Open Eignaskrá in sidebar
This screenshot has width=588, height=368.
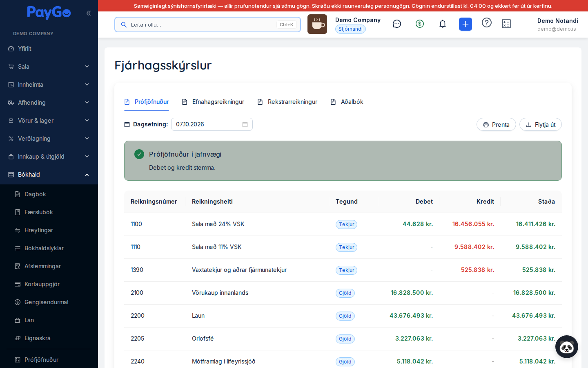[x=49, y=338]
